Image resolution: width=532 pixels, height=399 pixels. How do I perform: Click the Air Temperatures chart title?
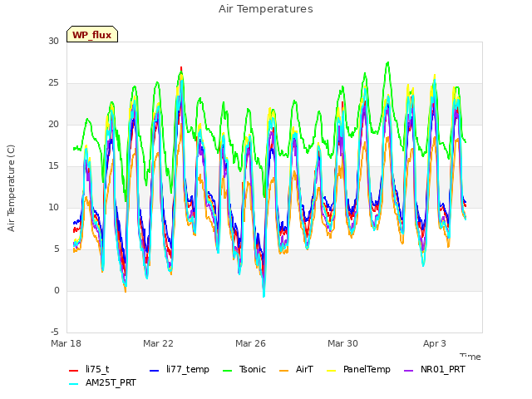coord(266,9)
